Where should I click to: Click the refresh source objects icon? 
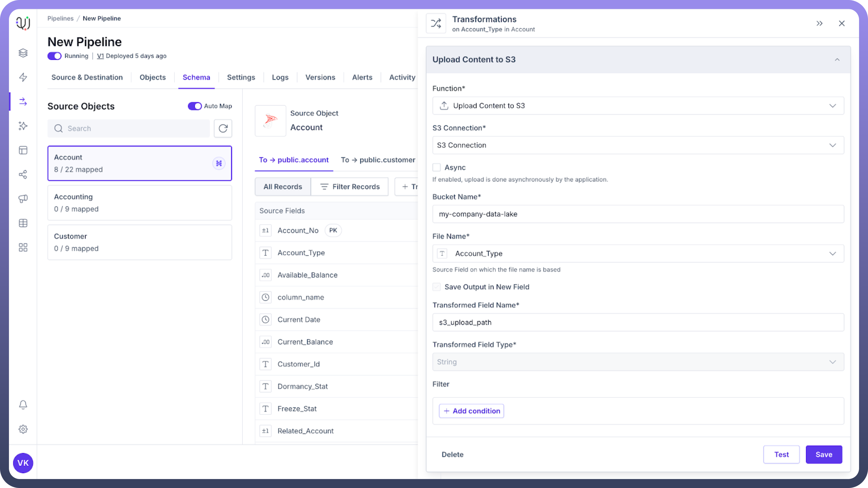pyautogui.click(x=223, y=128)
